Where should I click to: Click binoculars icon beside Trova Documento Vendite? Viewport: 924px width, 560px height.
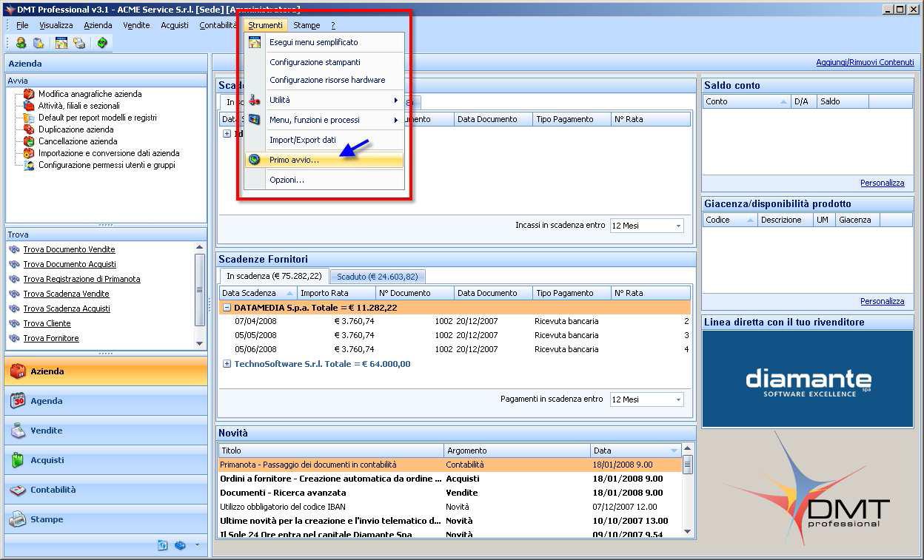[14, 249]
